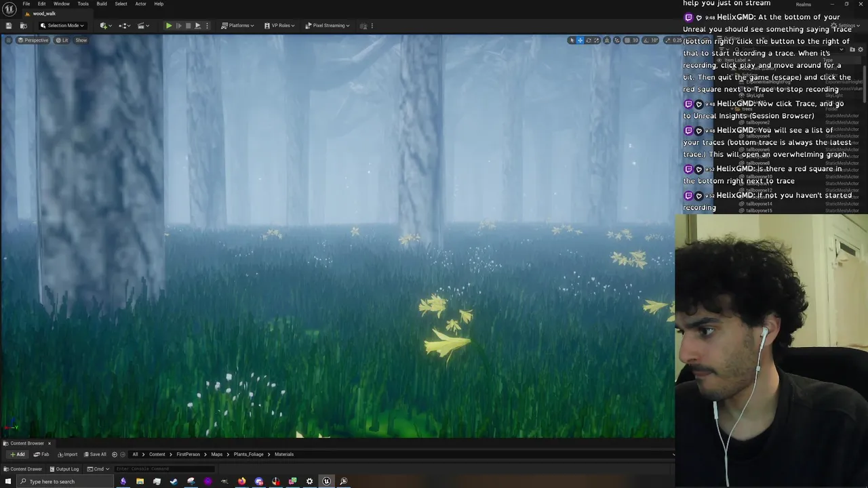The image size is (868, 488).
Task: Toggle scale snap icon at 0.25
Action: (x=668, y=40)
